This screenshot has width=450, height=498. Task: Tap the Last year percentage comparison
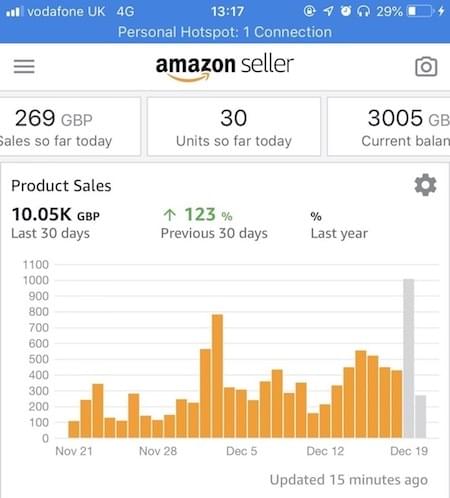[339, 225]
